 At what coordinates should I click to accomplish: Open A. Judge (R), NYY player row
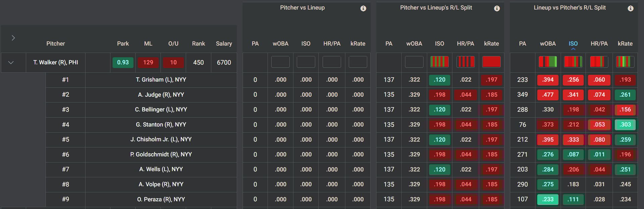point(161,95)
